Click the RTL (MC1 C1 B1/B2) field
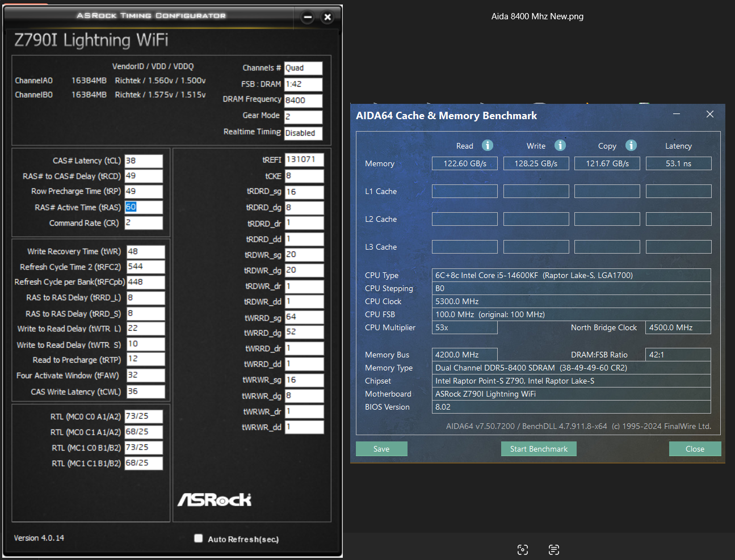 [144, 463]
